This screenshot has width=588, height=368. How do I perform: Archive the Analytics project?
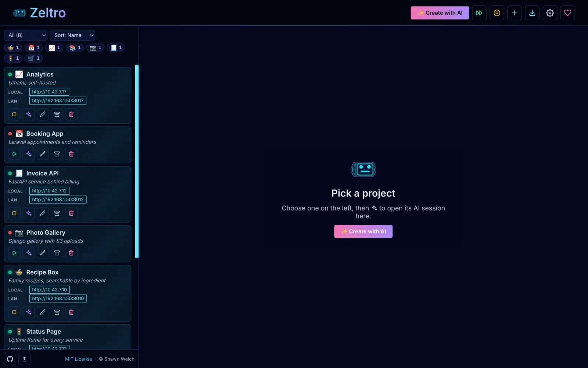57,114
